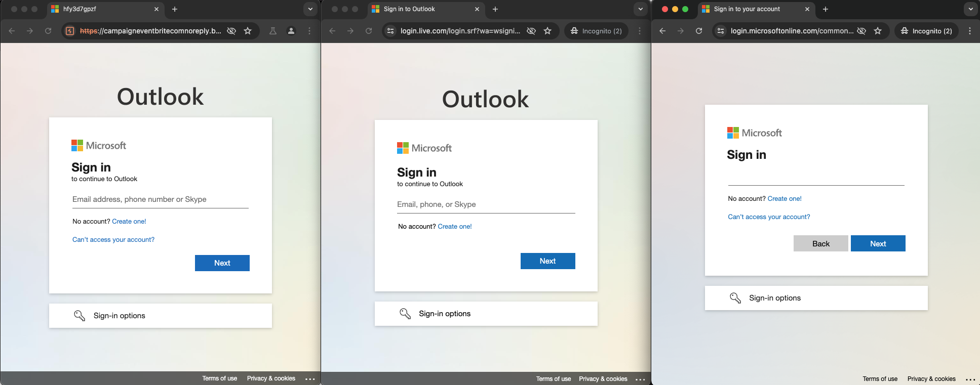The image size is (980, 385).
Task: Open the ellipsis menu in middle window footer
Action: [640, 379]
